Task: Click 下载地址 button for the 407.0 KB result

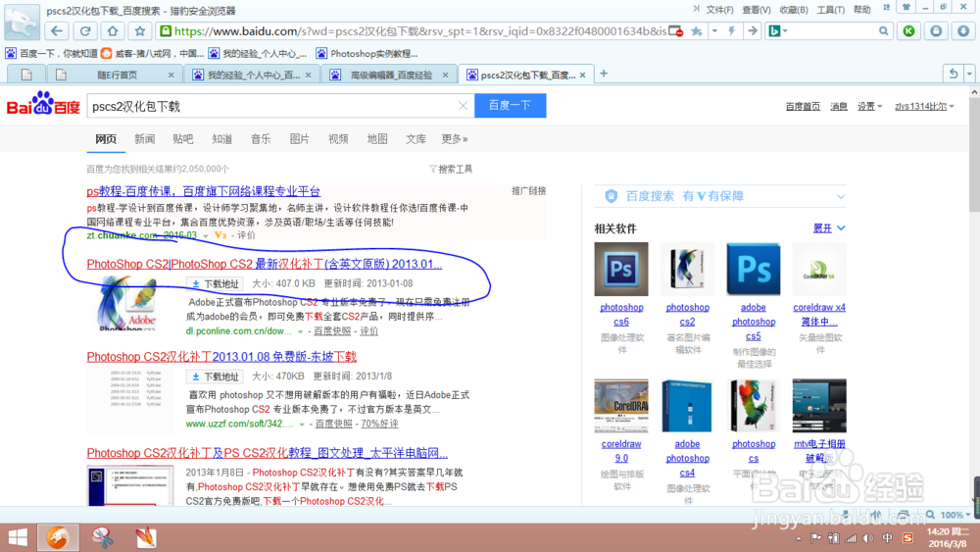Action: click(x=215, y=283)
